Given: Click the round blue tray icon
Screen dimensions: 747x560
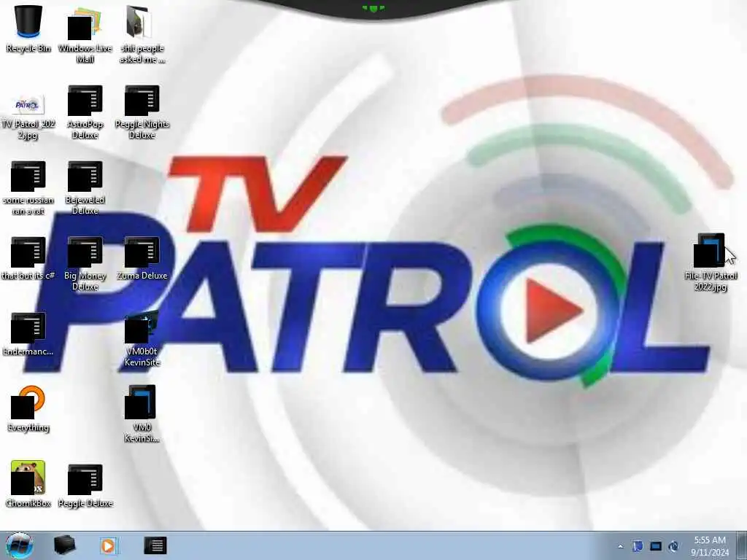Looking at the screenshot, I should point(673,546).
